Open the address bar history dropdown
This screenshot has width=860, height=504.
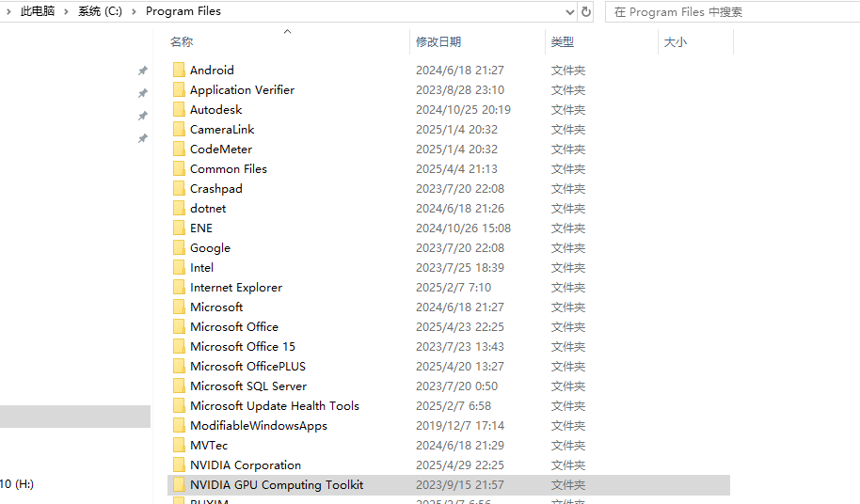point(570,11)
